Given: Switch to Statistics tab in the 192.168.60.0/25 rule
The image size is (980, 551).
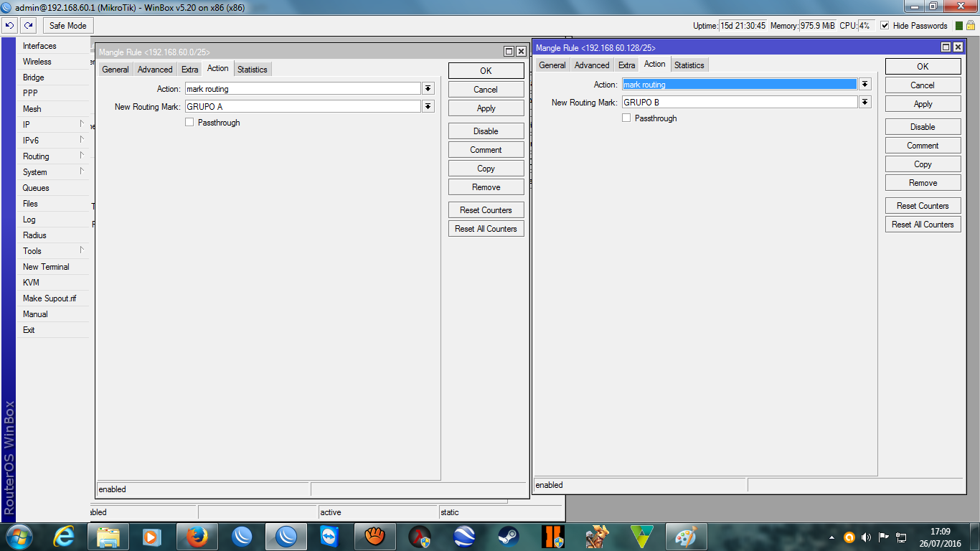Looking at the screenshot, I should tap(253, 70).
